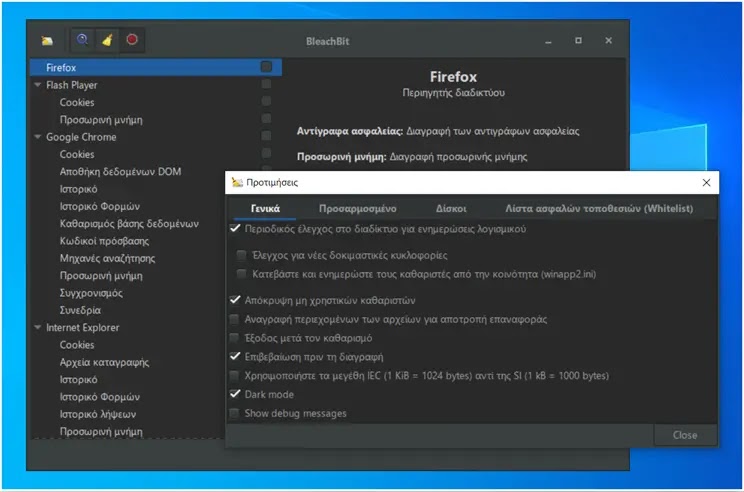
Task: Select Αρχεία καταγραφής item
Action: click(104, 362)
